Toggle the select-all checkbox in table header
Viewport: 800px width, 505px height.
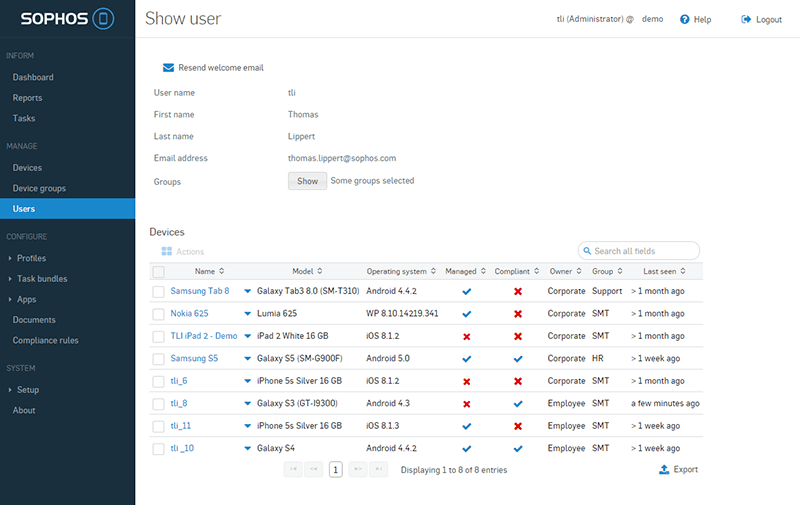(x=158, y=271)
